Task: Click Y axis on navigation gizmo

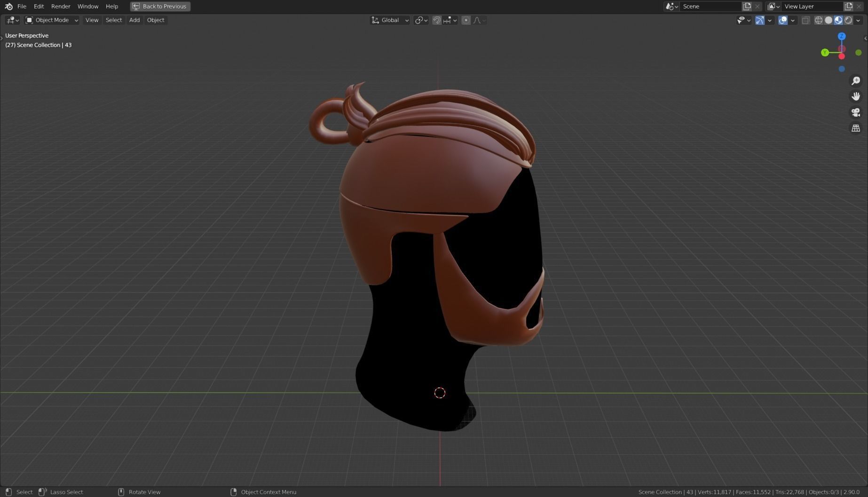Action: [825, 53]
